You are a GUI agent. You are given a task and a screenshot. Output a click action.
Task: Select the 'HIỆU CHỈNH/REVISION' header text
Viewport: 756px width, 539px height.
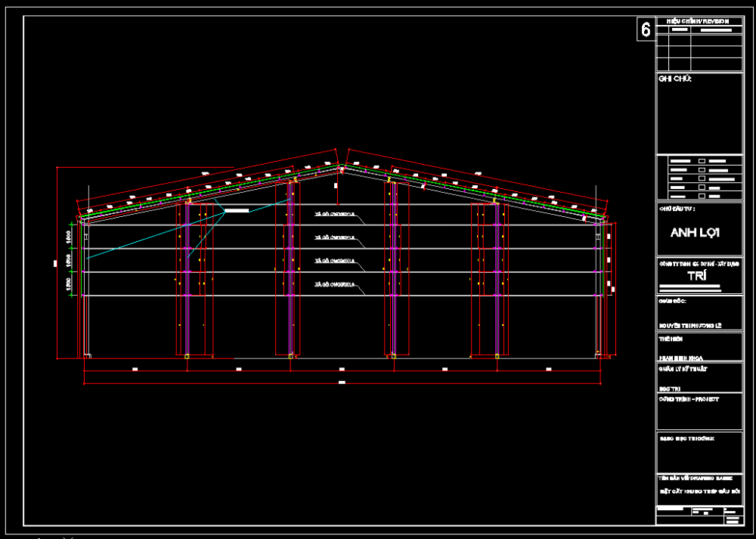(x=698, y=21)
